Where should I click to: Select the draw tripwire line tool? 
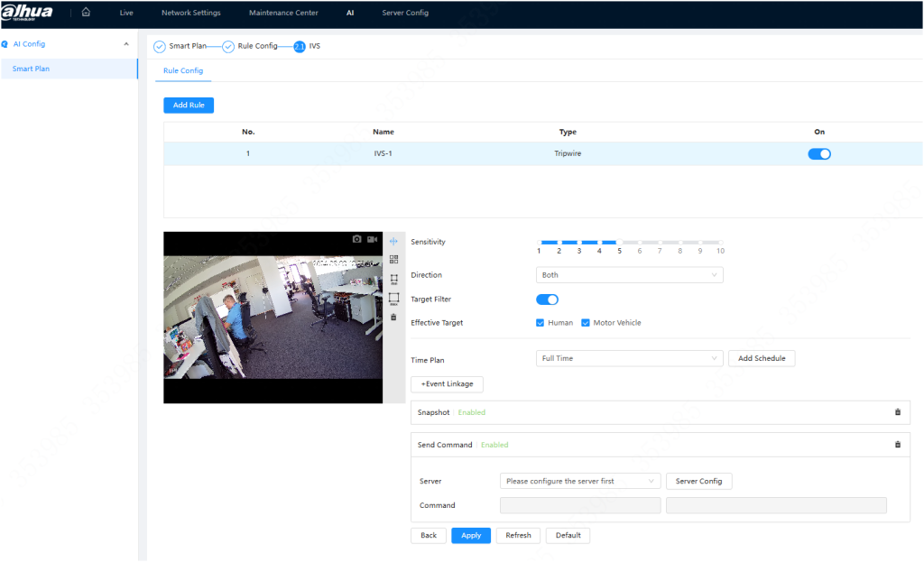pos(393,241)
